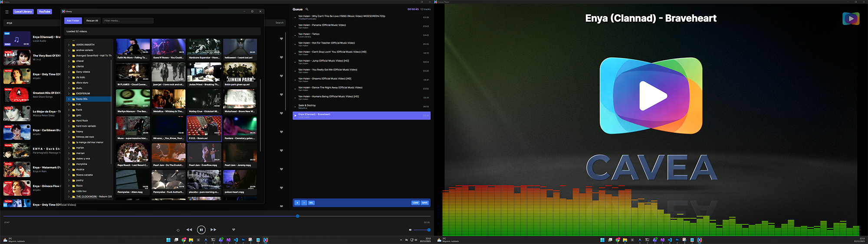
Task: Click the SEL button in the queue toolbar
Action: (311, 203)
